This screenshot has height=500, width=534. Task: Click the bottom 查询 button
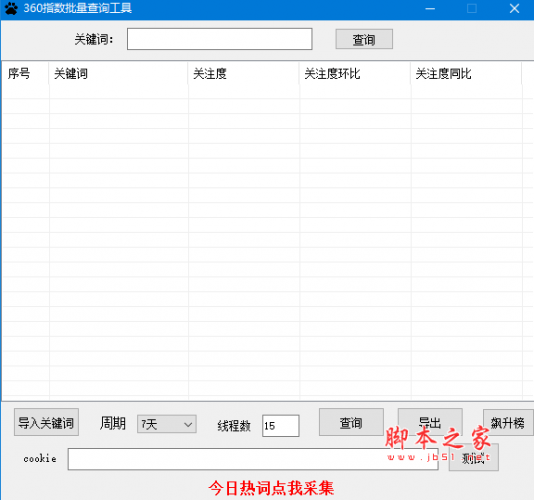tap(351, 422)
